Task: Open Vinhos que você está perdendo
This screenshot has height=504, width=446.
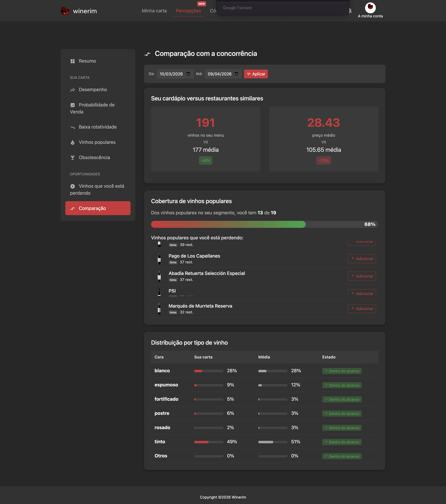Action: pos(98,190)
